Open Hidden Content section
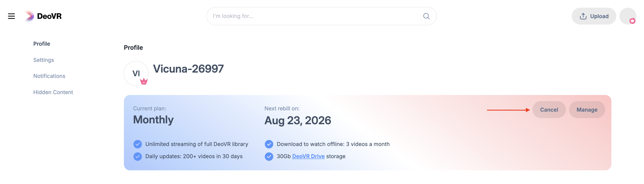 (x=53, y=92)
